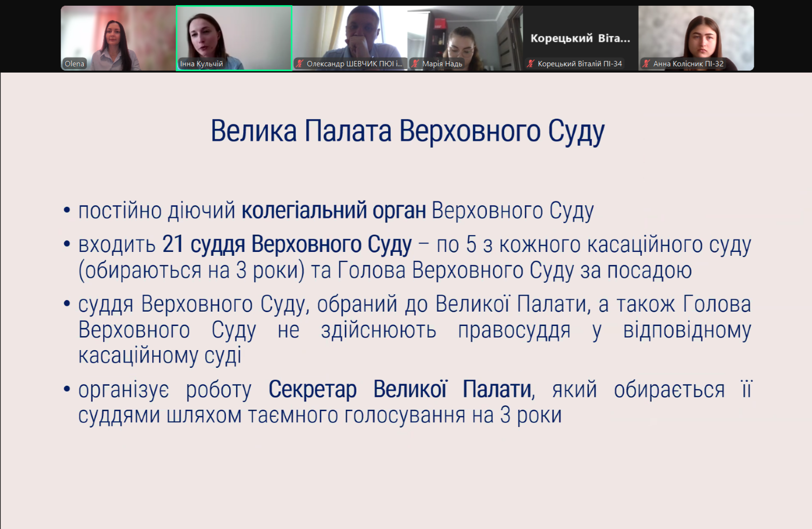Click the Інна Кульчій name label
The width and height of the screenshot is (812, 529).
pyautogui.click(x=202, y=63)
